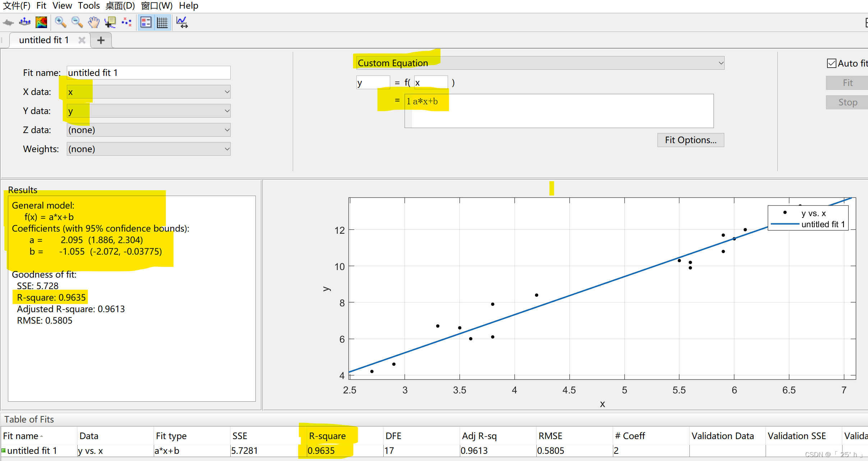
Task: Click the 'RMSE: 0.5805' results line
Action: (45, 320)
